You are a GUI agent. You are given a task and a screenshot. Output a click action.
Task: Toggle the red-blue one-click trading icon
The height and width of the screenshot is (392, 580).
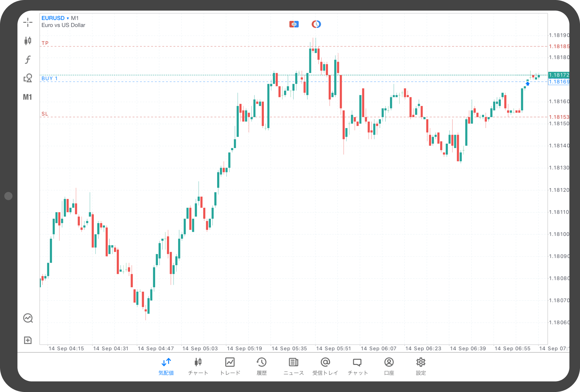[x=294, y=24]
